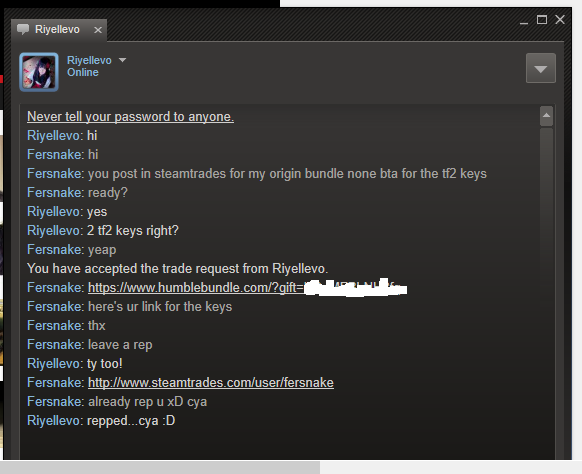Screen dimensions: 582x474
Task: Select the Riyellevo chat tab
Action: [59, 30]
